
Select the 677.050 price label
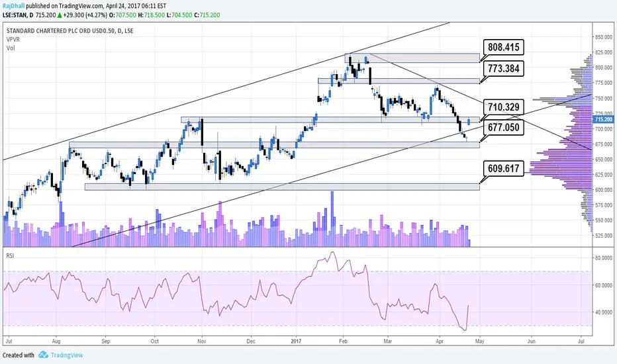point(503,128)
